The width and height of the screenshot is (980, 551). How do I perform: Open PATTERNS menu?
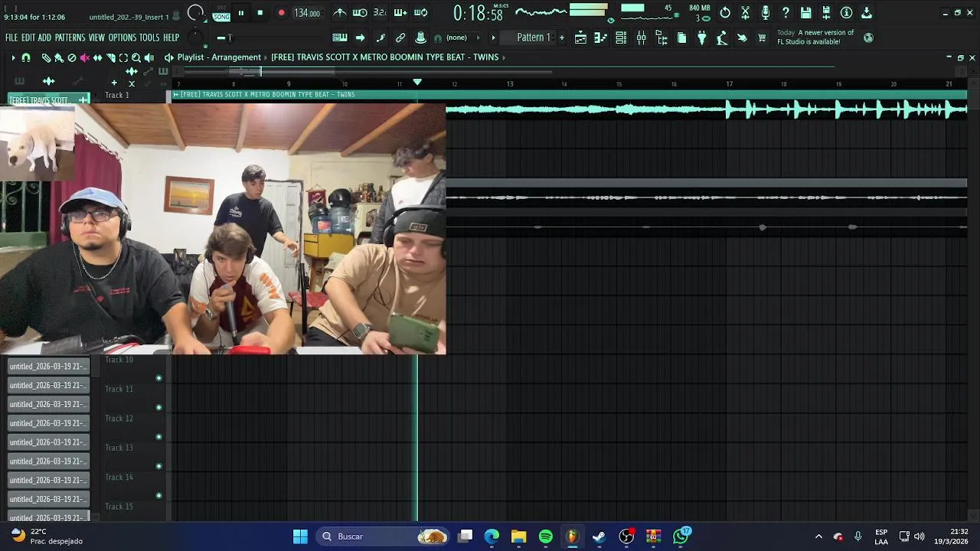[x=70, y=37]
